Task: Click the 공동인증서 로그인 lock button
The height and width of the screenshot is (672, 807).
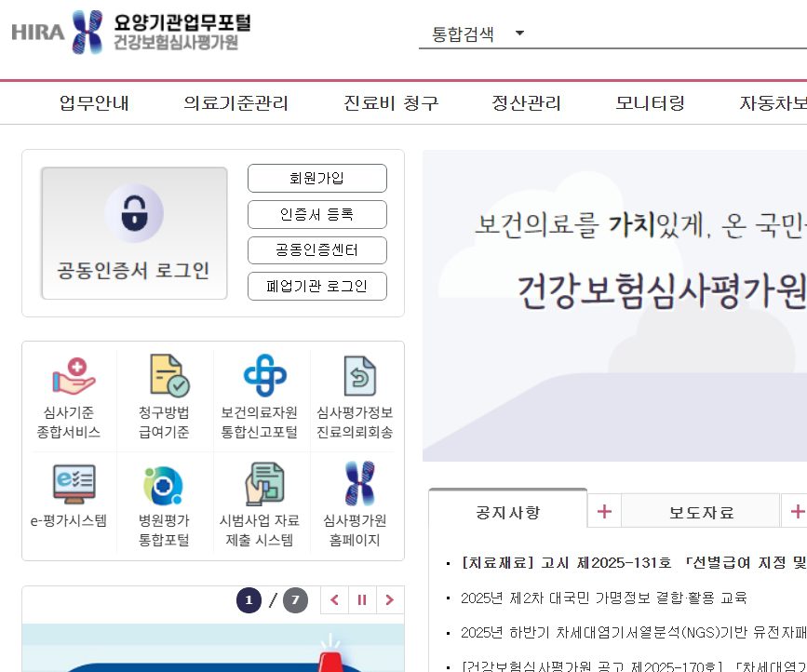Action: click(134, 233)
